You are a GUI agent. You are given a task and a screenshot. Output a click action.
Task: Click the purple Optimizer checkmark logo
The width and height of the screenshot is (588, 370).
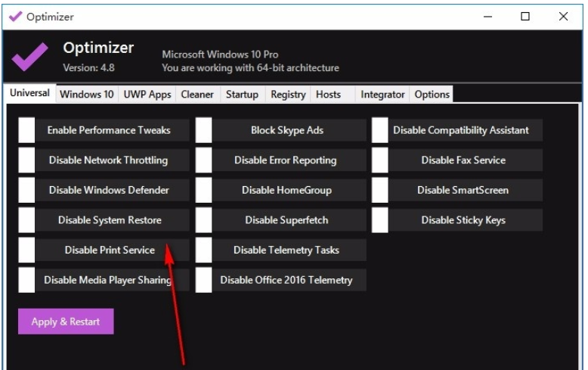click(x=30, y=58)
